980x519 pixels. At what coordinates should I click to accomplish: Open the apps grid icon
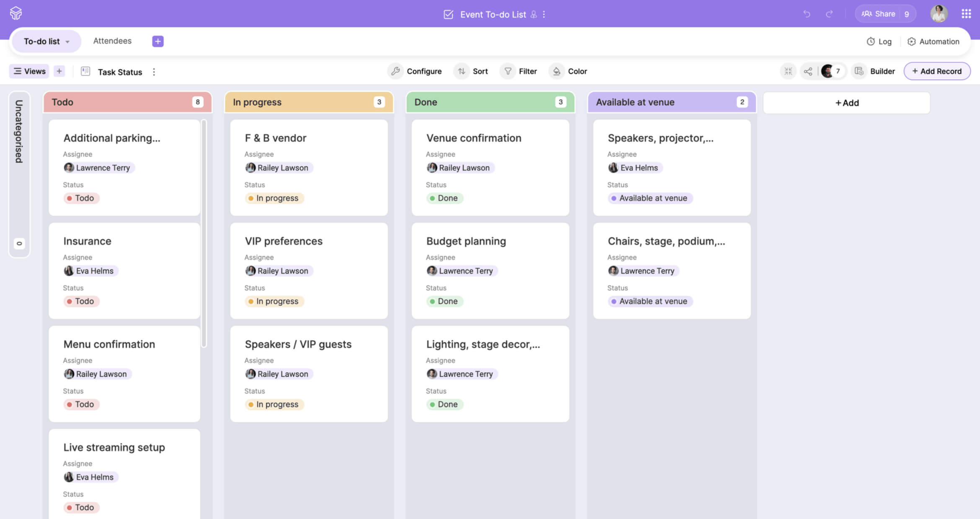coord(966,14)
